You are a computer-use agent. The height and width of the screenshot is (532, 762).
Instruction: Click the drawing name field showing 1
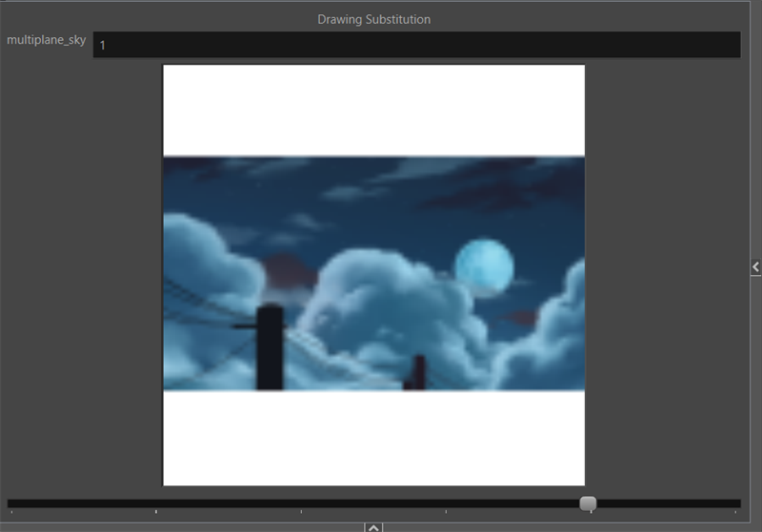[416, 45]
